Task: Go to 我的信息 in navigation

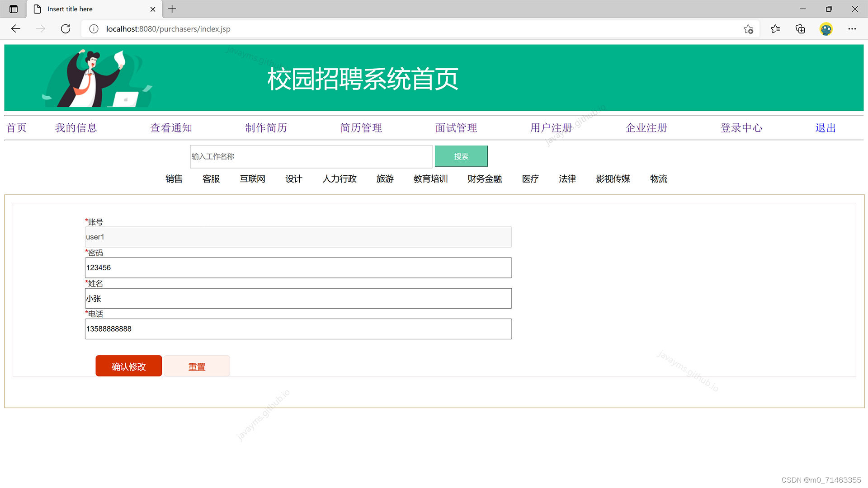Action: pos(76,128)
